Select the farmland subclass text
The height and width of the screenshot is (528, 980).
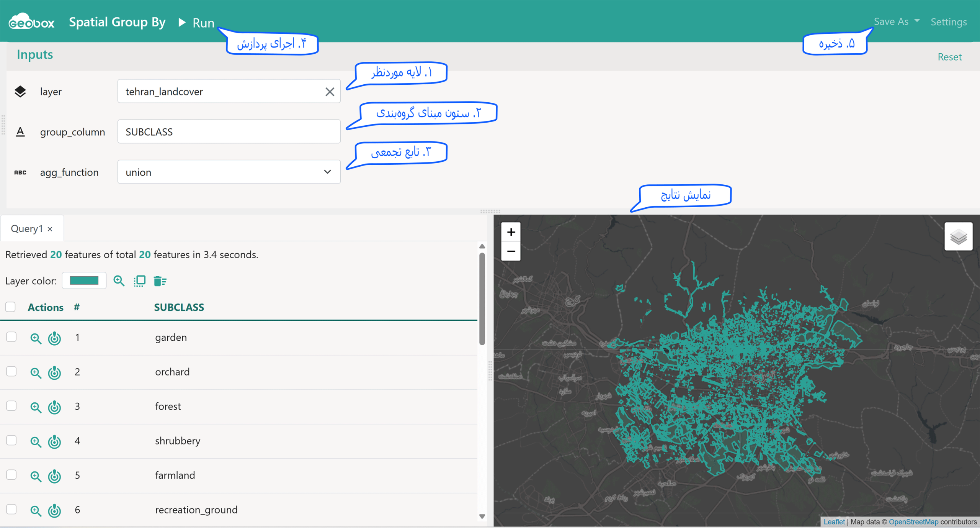pyautogui.click(x=175, y=476)
